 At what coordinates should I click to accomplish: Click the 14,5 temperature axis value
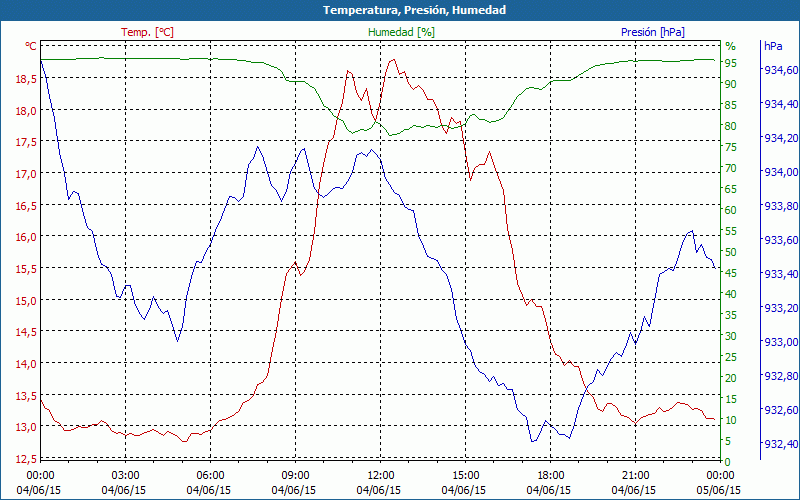pos(27,332)
